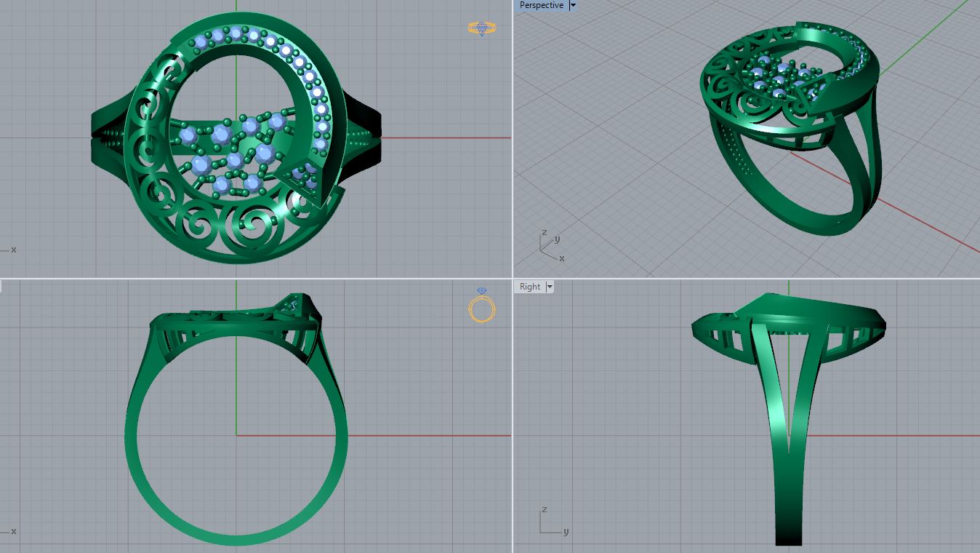Open the Perspective viewport dropdown arrow
The image size is (980, 553).
[x=573, y=5]
